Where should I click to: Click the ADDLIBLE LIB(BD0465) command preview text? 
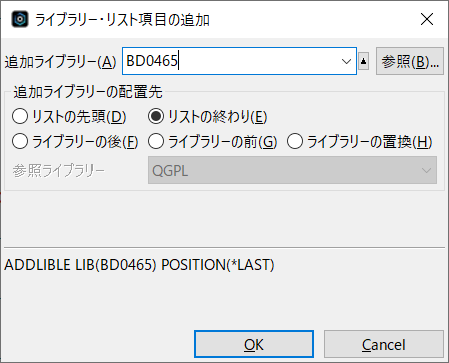pyautogui.click(x=139, y=265)
